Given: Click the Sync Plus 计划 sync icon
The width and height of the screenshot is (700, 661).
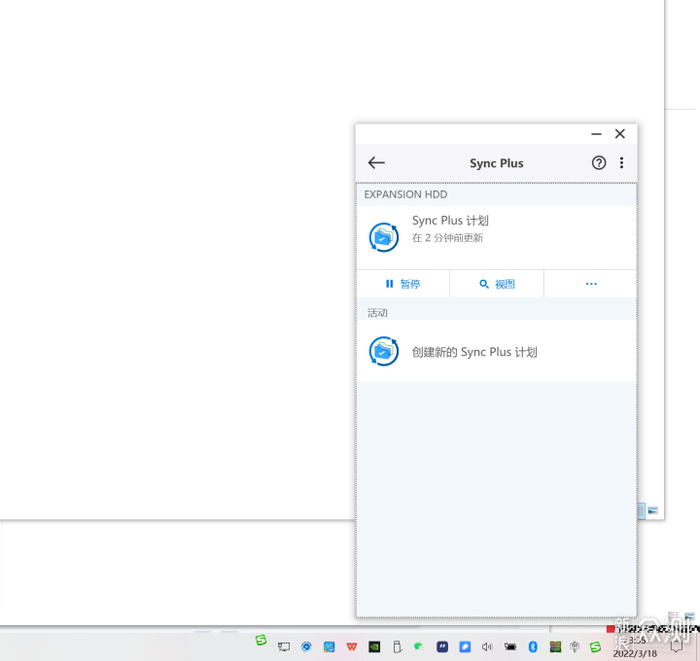Looking at the screenshot, I should pyautogui.click(x=383, y=237).
